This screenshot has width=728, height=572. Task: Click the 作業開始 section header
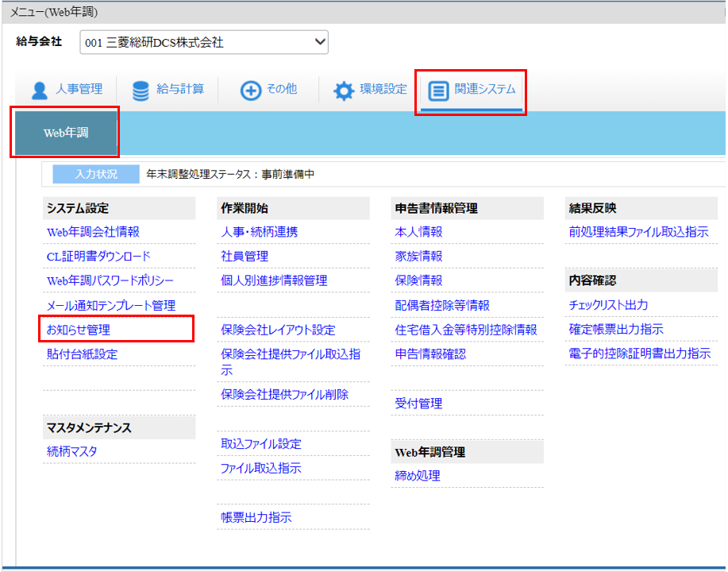click(x=294, y=208)
